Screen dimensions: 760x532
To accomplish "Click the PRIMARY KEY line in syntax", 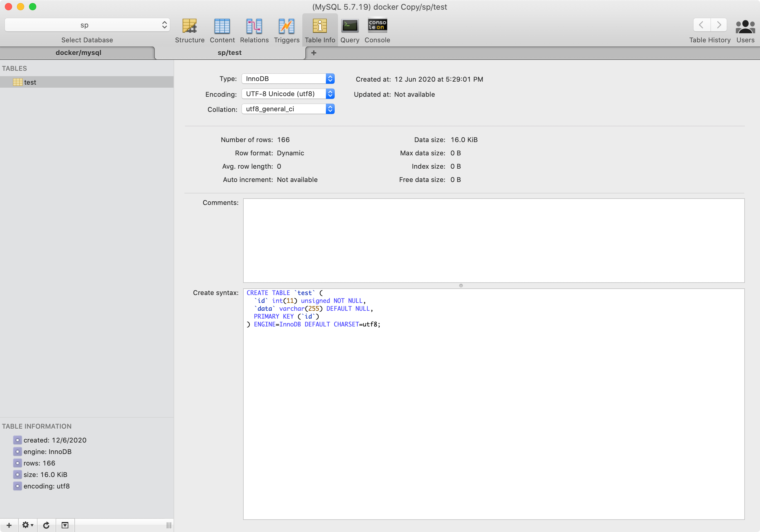I will tap(286, 316).
